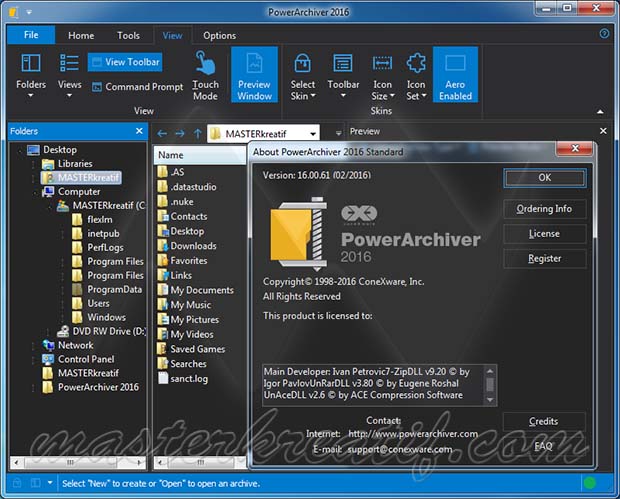Toggle the Preview Window button
This screenshot has width=620, height=499.
[254, 75]
